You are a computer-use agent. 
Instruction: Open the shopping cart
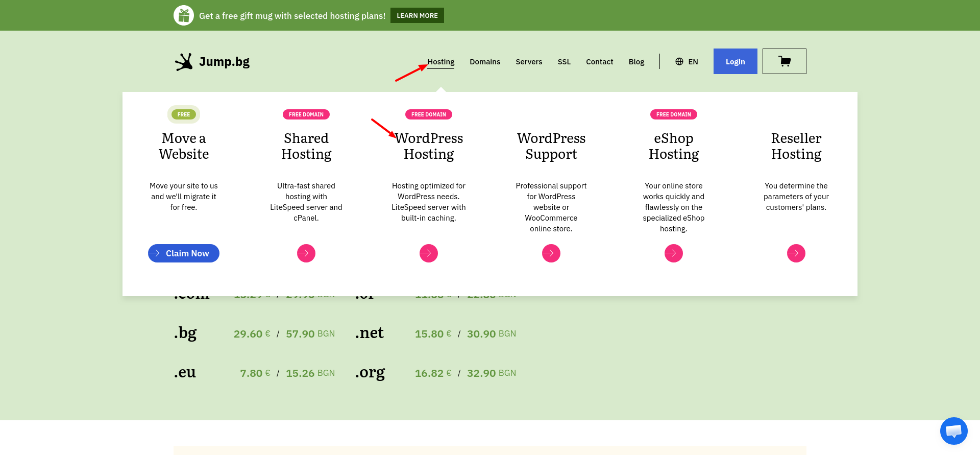[785, 61]
